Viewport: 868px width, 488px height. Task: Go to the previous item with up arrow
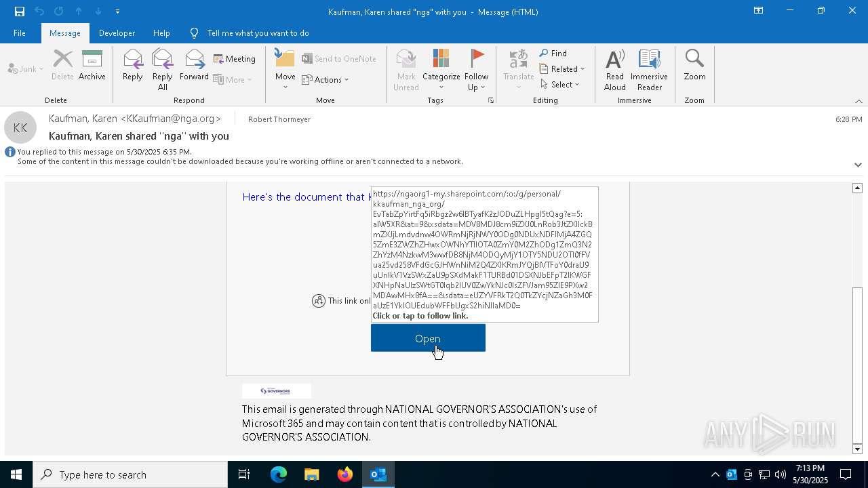pos(79,12)
